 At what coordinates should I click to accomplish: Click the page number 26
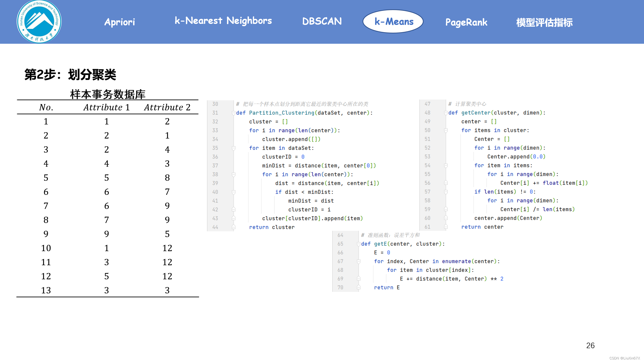click(590, 345)
